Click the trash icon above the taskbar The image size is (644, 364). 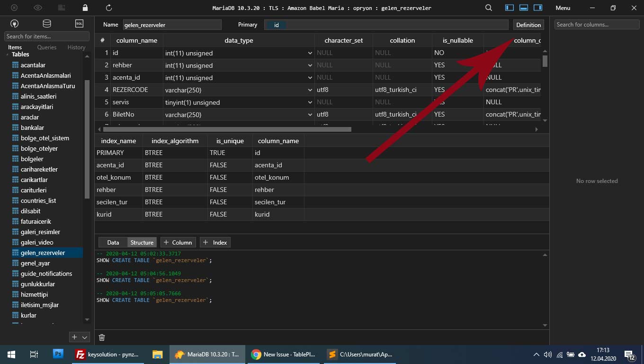(102, 337)
